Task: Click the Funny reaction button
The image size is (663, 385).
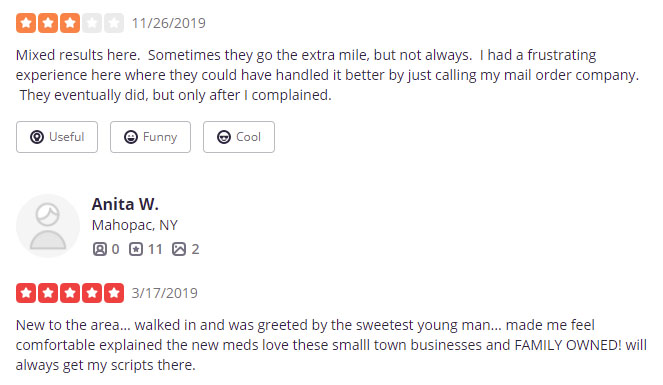Action: click(150, 137)
